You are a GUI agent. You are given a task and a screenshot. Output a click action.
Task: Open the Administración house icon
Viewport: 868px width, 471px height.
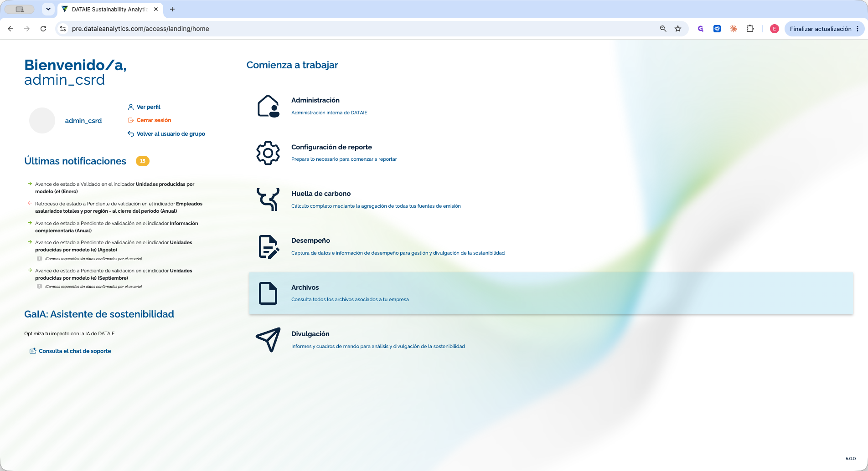click(268, 106)
